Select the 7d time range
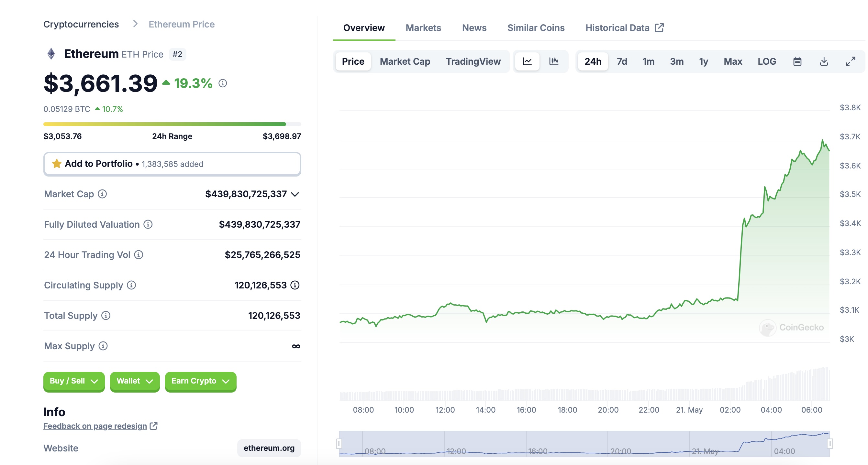 (622, 61)
